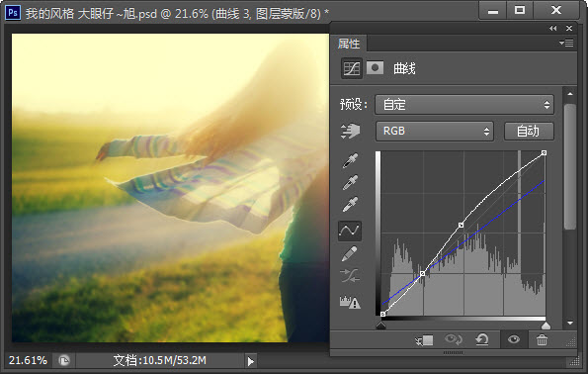
Task: Click histogram warning recalculate icon
Action: pyautogui.click(x=350, y=302)
